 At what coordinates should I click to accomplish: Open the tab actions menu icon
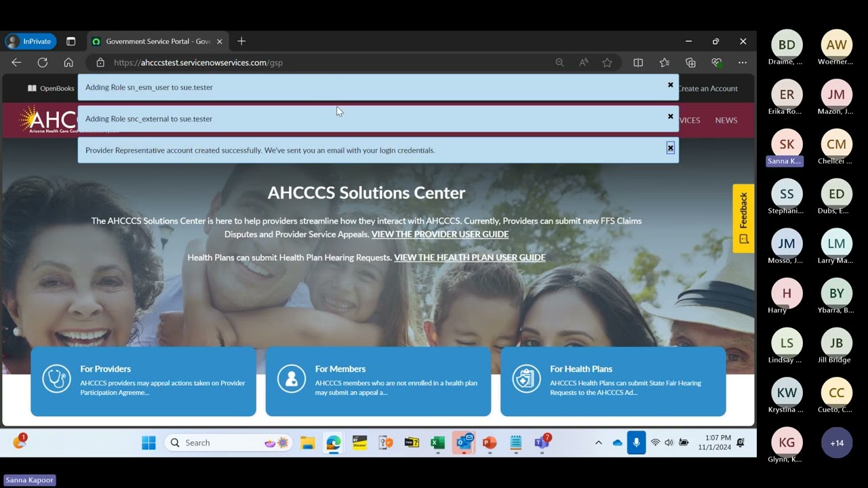(71, 41)
